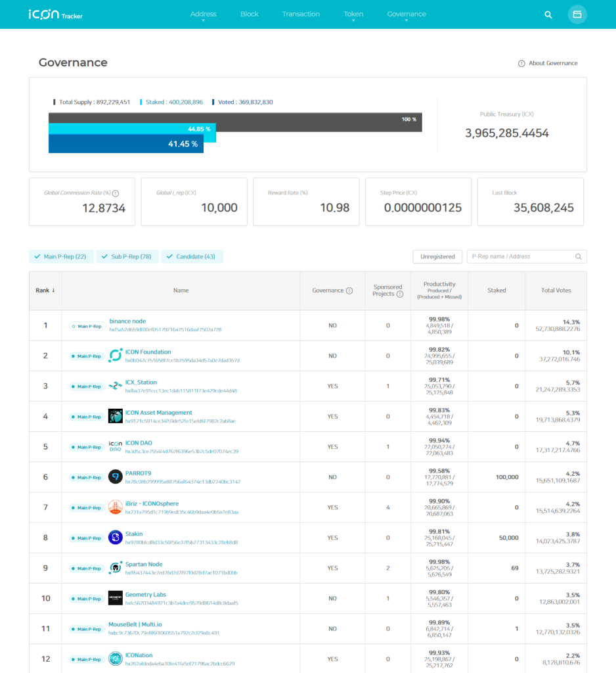
Task: Open PARROT9 P-Rep link
Action: tap(138, 473)
